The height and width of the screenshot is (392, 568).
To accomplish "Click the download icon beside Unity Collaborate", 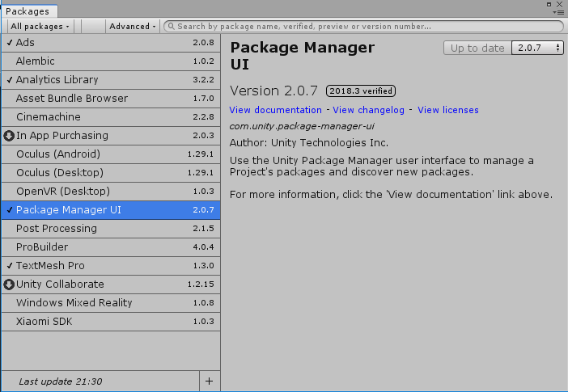I will click(x=9, y=285).
